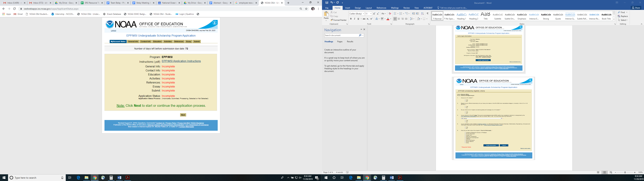The image size is (644, 181).
Task: Toggle show paragraph marks
Action: point(428,14)
